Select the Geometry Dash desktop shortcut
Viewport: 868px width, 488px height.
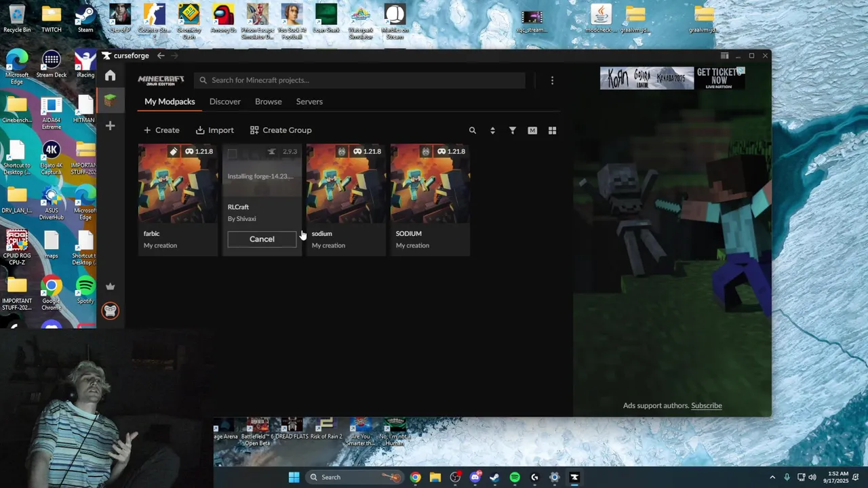tap(189, 22)
